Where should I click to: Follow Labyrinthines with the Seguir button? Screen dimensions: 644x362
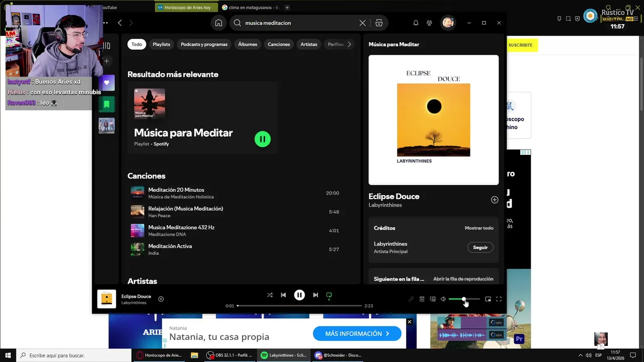(x=480, y=247)
